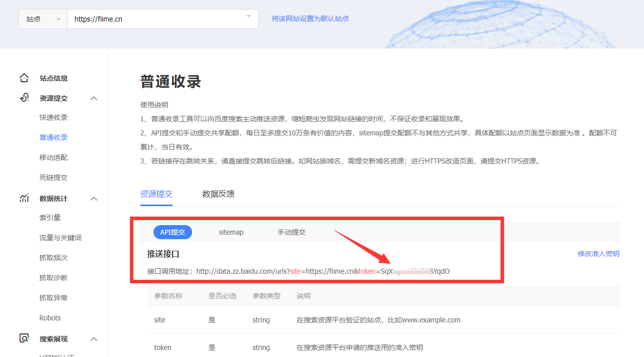The height and width of the screenshot is (357, 644).
Task: Click 修改准入密钥 link
Action: 599,254
